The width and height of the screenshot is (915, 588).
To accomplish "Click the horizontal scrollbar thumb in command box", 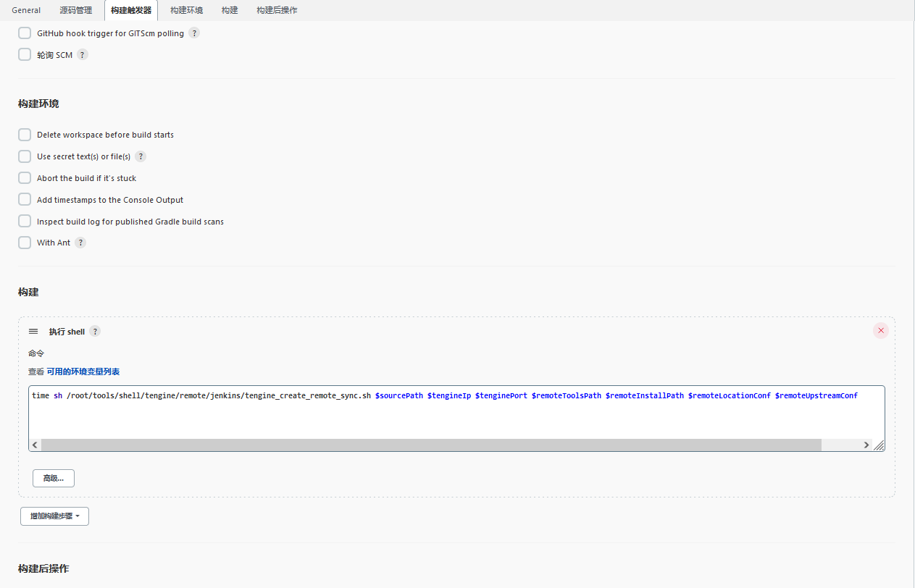I will click(x=431, y=445).
